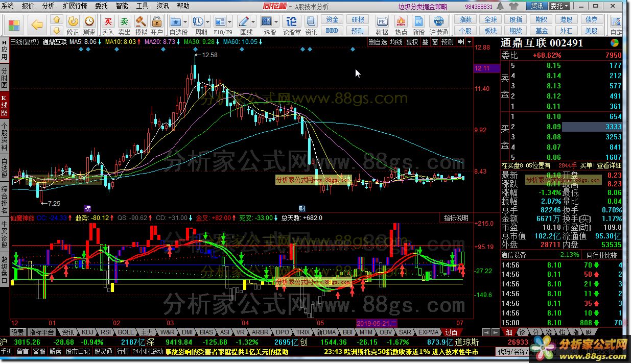Switch to the EXPMA indicator tab
The height and width of the screenshot is (364, 632).
click(x=429, y=332)
